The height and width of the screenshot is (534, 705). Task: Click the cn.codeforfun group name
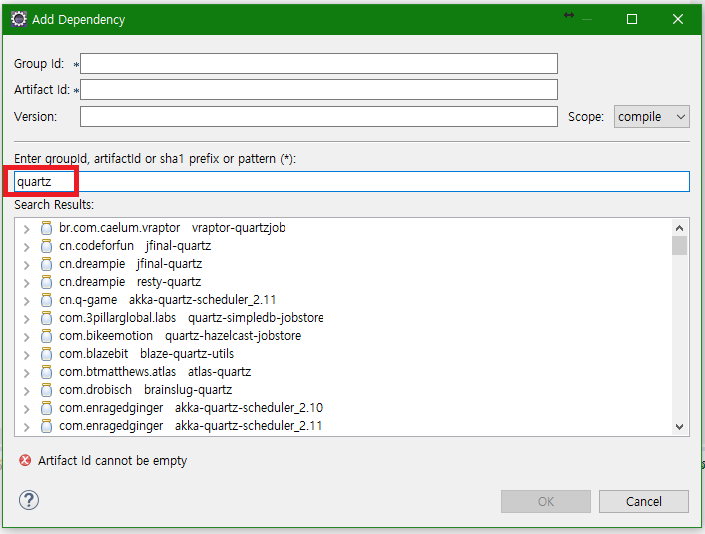96,246
